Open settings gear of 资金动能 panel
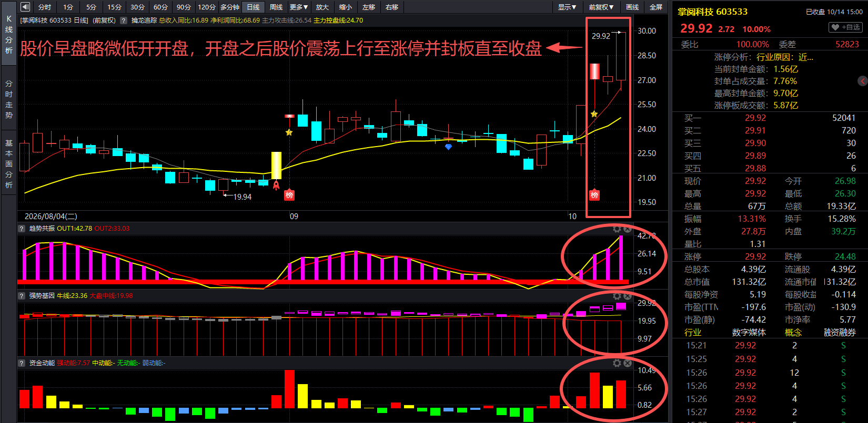 tap(617, 364)
